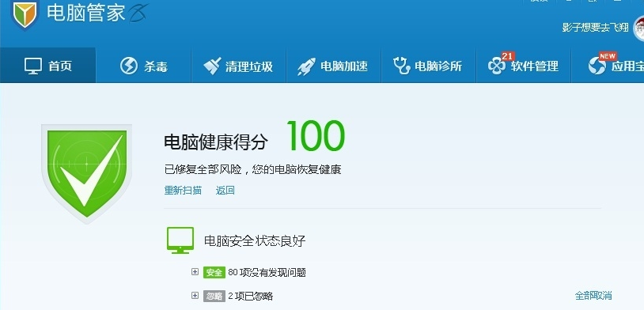
Task: Expand the 80 项没有发现问题 row
Action: pos(195,272)
